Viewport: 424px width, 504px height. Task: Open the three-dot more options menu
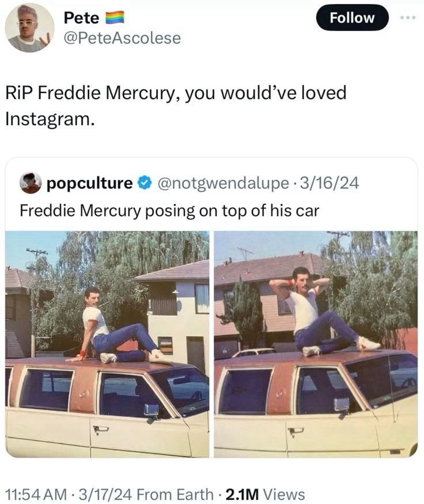pyautogui.click(x=408, y=17)
